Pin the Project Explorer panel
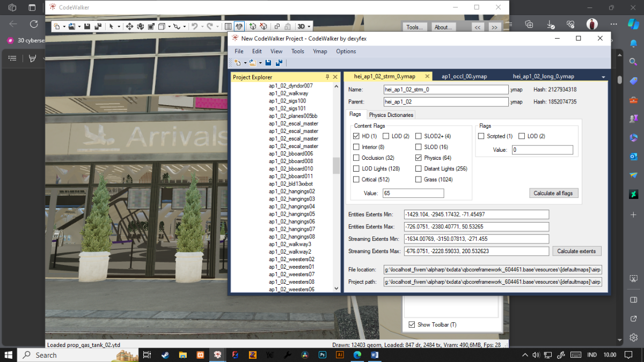Screen dimensions: 644x362 [327, 77]
